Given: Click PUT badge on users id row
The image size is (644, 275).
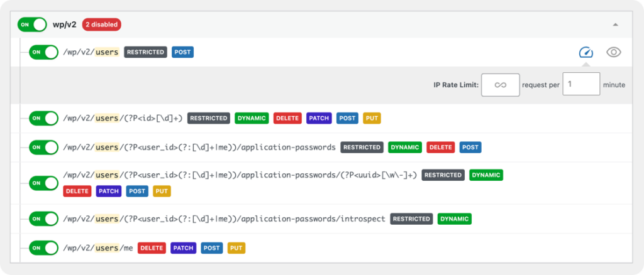Looking at the screenshot, I should (x=372, y=118).
